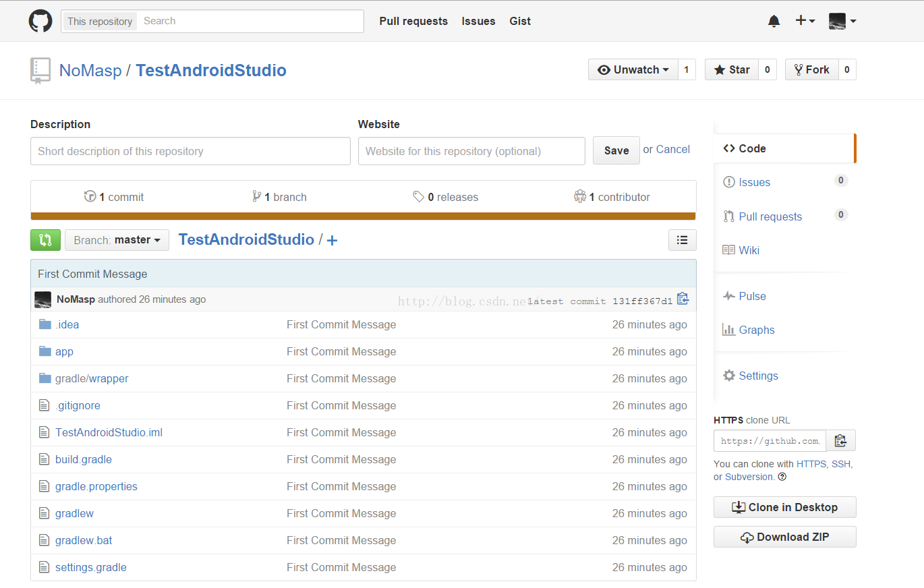Click build.gradle's First Commit Message link
Screen dimensions: 924x588
(341, 459)
